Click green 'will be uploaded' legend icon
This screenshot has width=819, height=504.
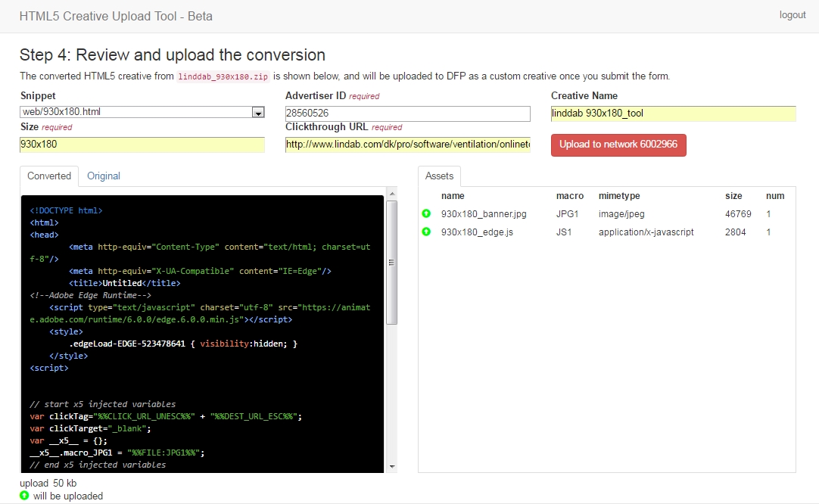24,496
